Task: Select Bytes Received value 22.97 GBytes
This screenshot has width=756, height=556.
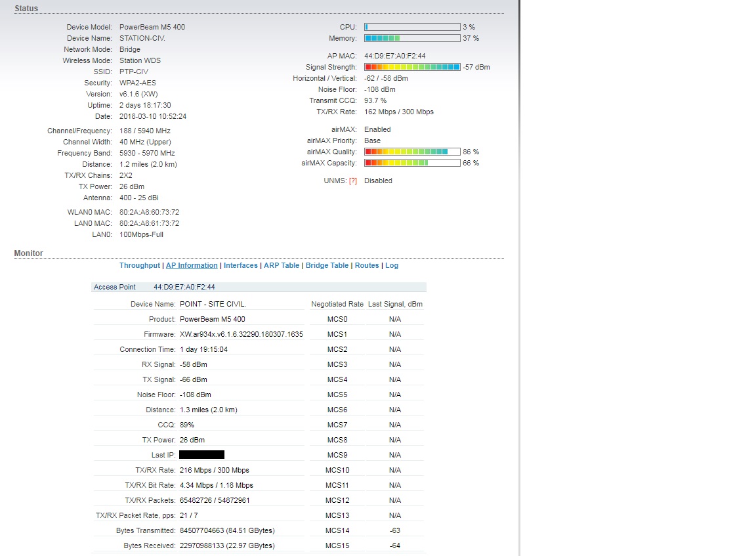Action: pyautogui.click(x=227, y=545)
